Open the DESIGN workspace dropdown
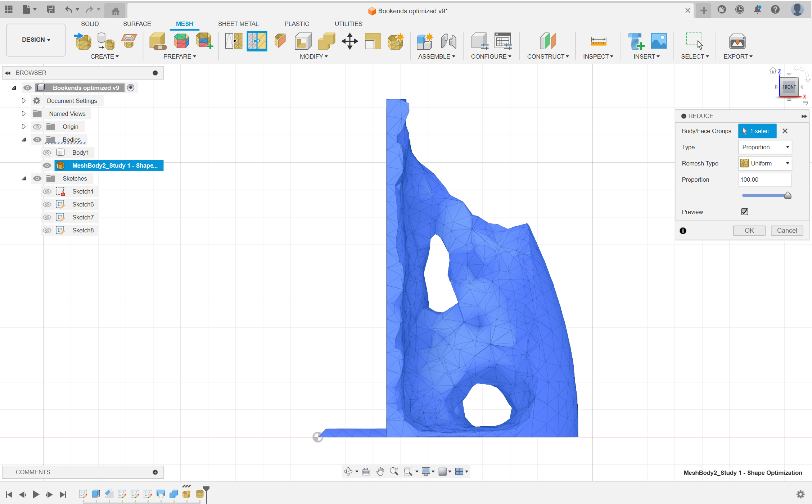 (36, 40)
